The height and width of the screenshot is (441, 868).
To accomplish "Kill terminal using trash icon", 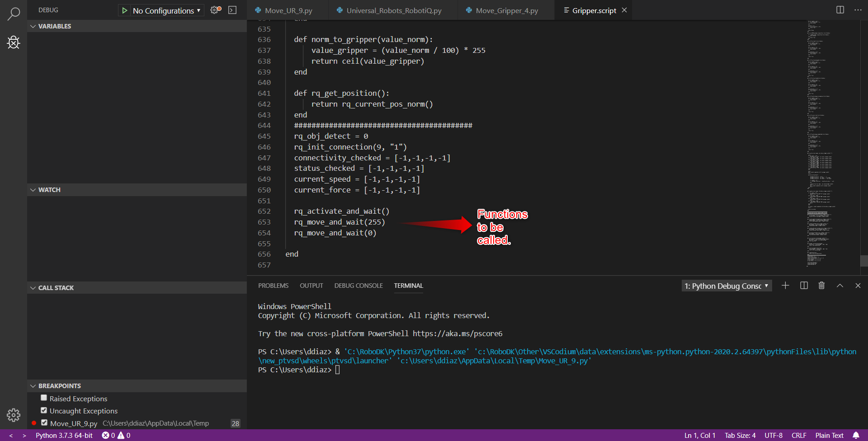I will coord(821,286).
